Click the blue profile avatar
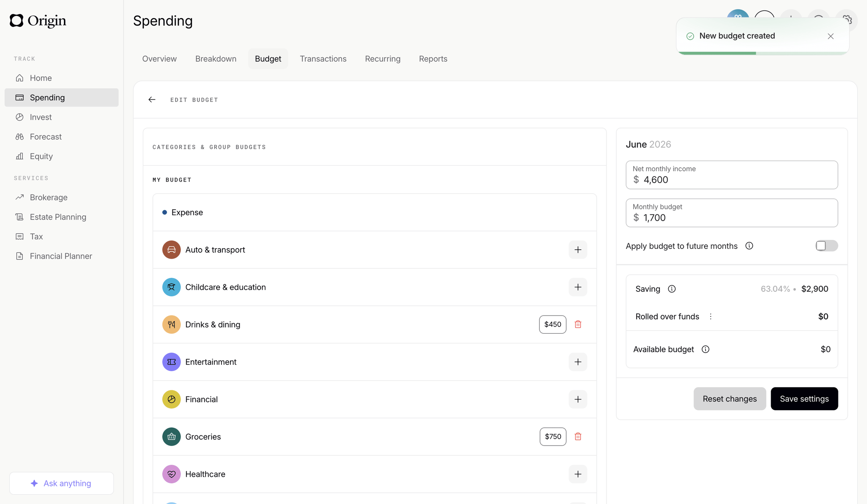The image size is (867, 504). [737, 14]
